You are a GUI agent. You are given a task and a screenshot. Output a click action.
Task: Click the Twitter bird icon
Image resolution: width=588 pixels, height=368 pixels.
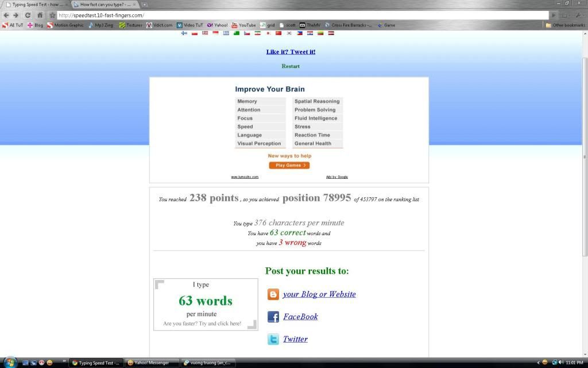coord(273,339)
